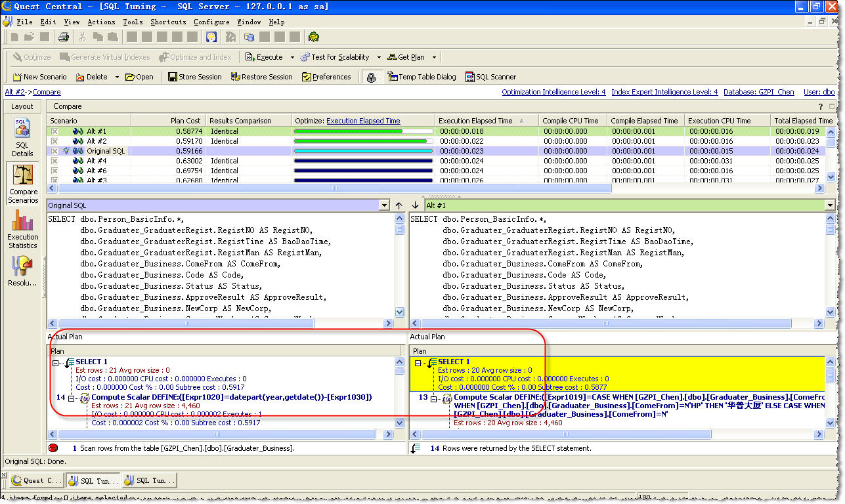Click the Store Session toolbar button
This screenshot has width=845, height=504.
pyautogui.click(x=194, y=77)
